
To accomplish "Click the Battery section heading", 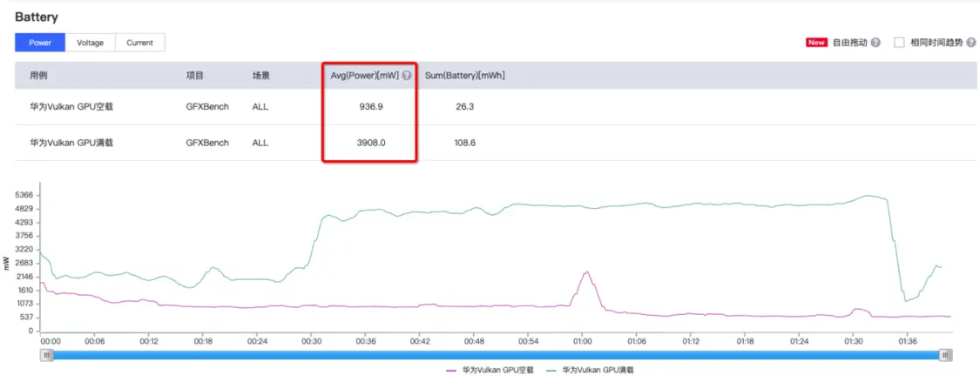I will click(x=37, y=17).
